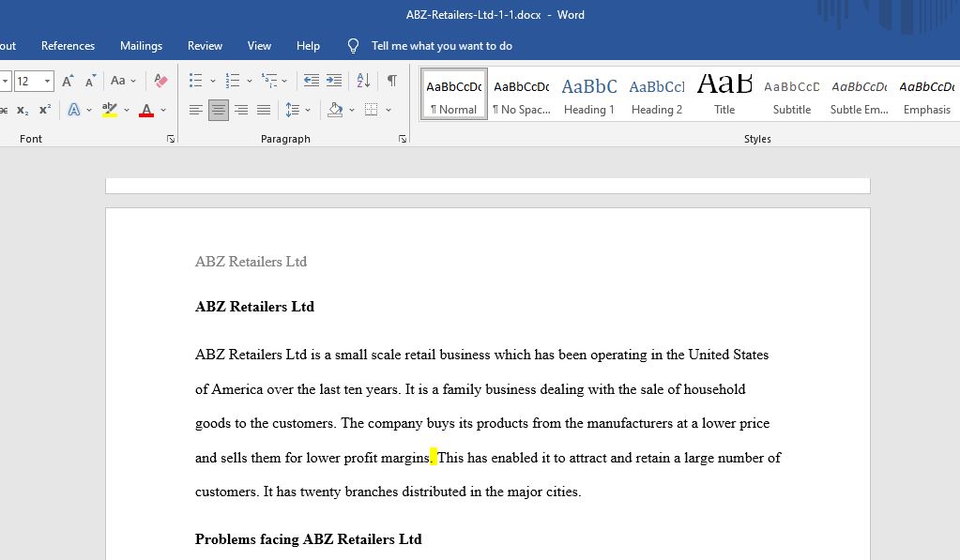The height and width of the screenshot is (560, 960).
Task: Open the font color dropdown arrow
Action: click(163, 110)
